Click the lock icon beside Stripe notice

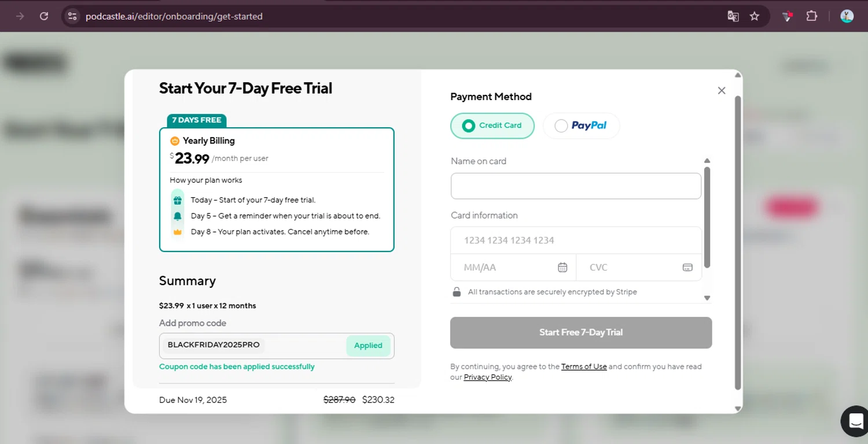457,292
